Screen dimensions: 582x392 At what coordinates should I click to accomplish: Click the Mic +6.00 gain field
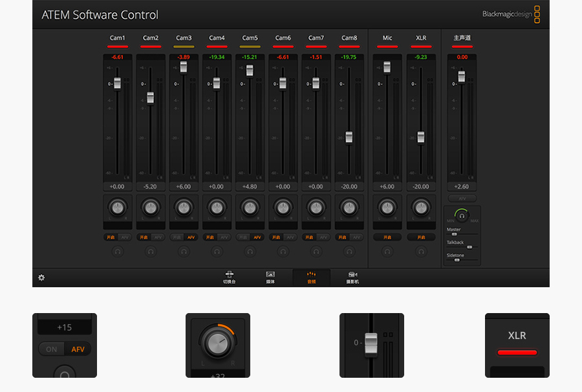click(x=387, y=187)
